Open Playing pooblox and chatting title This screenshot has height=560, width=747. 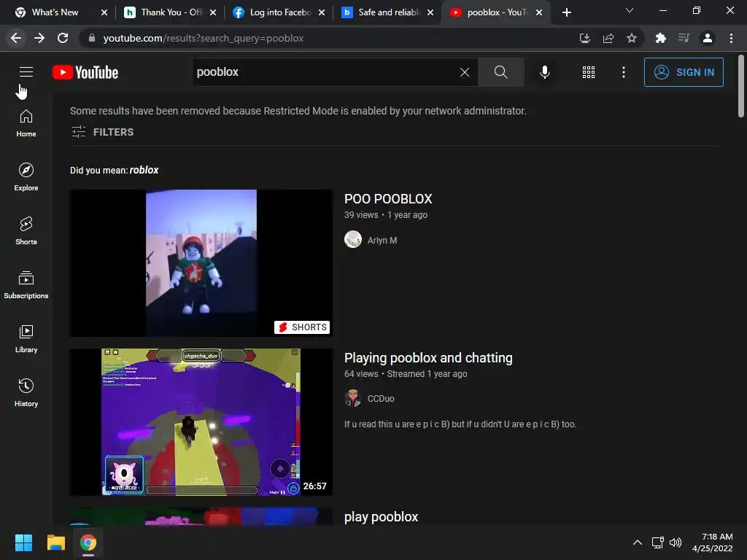point(428,357)
